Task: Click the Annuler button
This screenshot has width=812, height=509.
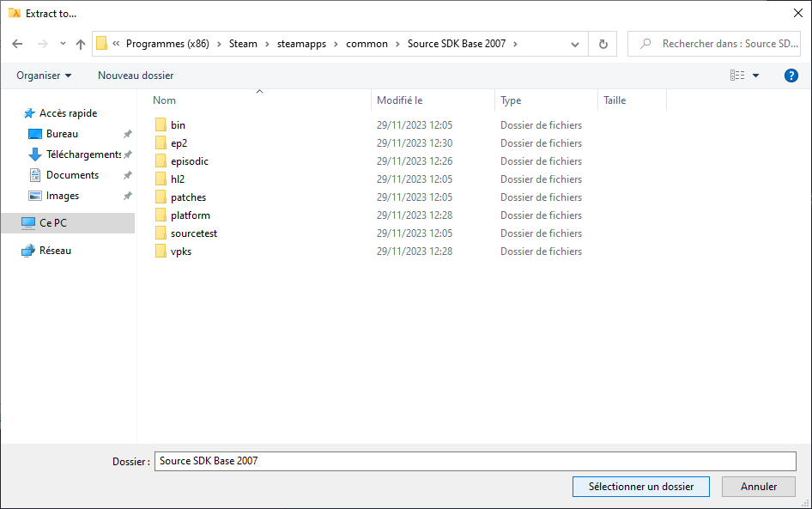Action: click(x=759, y=487)
